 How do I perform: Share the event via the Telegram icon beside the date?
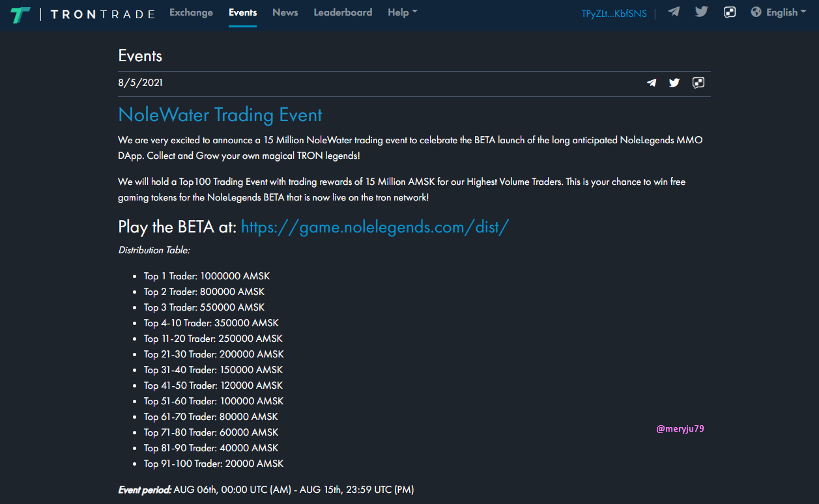[x=652, y=83]
